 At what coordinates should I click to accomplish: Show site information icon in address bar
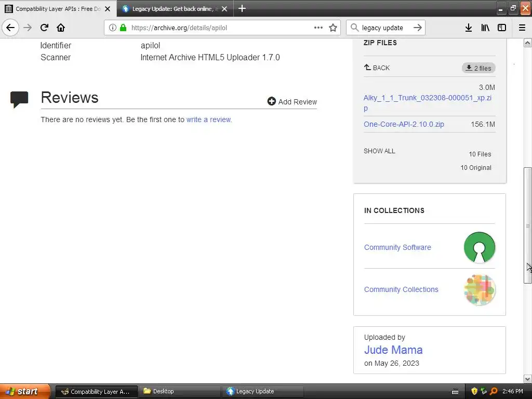[x=112, y=28]
